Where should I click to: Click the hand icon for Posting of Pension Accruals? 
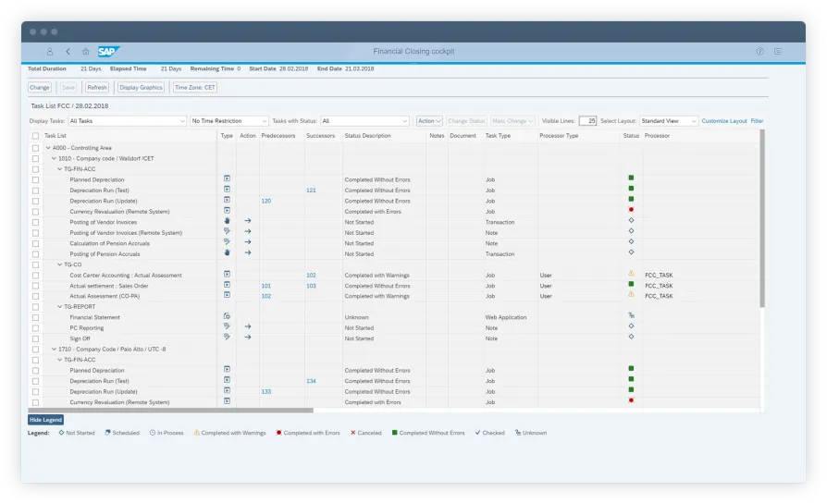pos(227,253)
